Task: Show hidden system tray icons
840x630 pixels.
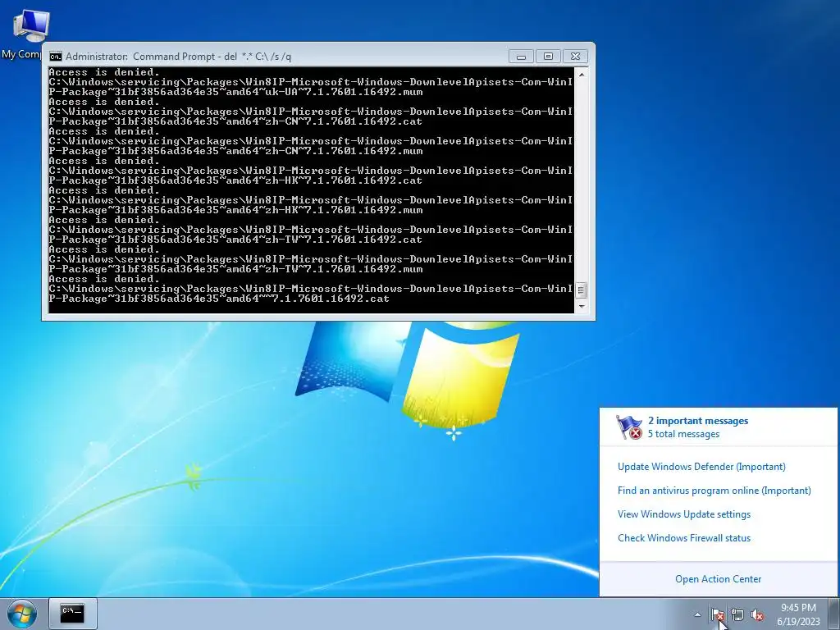Action: (x=697, y=614)
